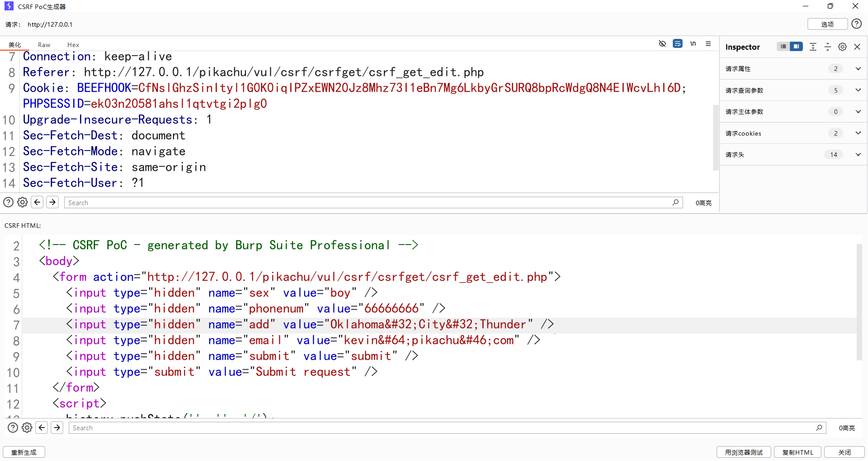Click the Burp lightning logo icon

click(9, 6)
